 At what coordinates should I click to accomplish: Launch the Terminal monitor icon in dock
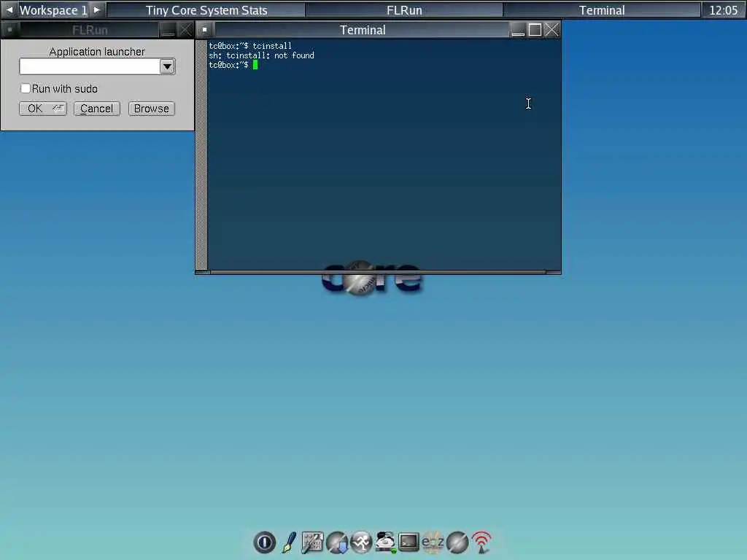pyautogui.click(x=409, y=542)
